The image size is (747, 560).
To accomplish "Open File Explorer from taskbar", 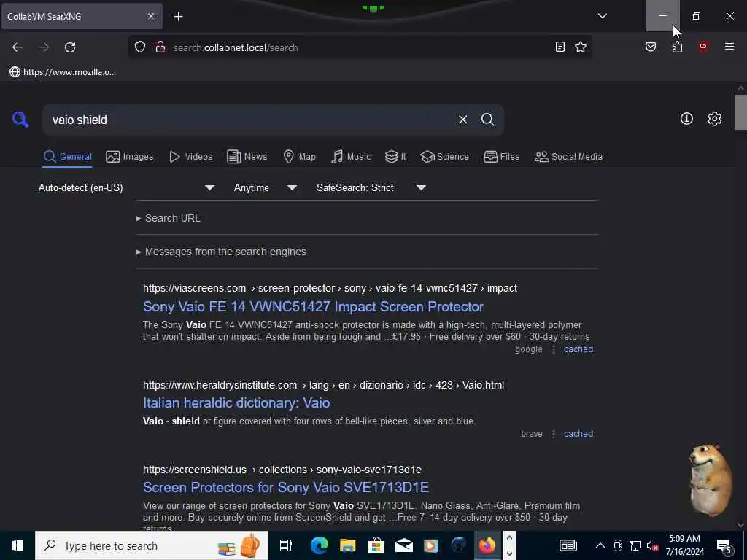I will (x=347, y=545).
